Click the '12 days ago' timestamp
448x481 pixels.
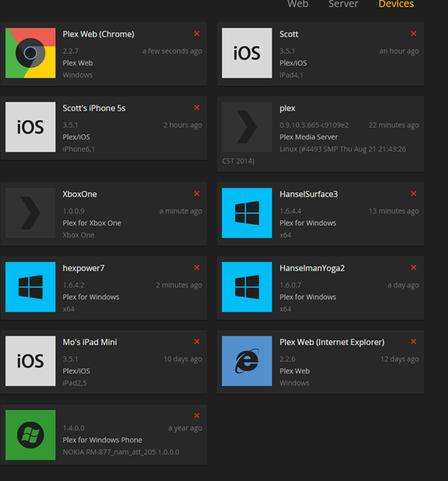click(x=400, y=359)
